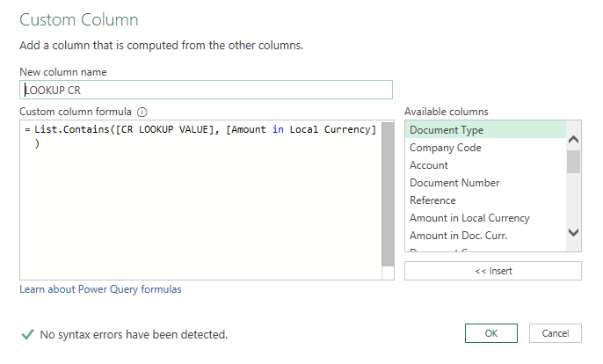Image resolution: width=603 pixels, height=364 pixels.
Task: Click available columns scroll down arrow
Action: [573, 232]
